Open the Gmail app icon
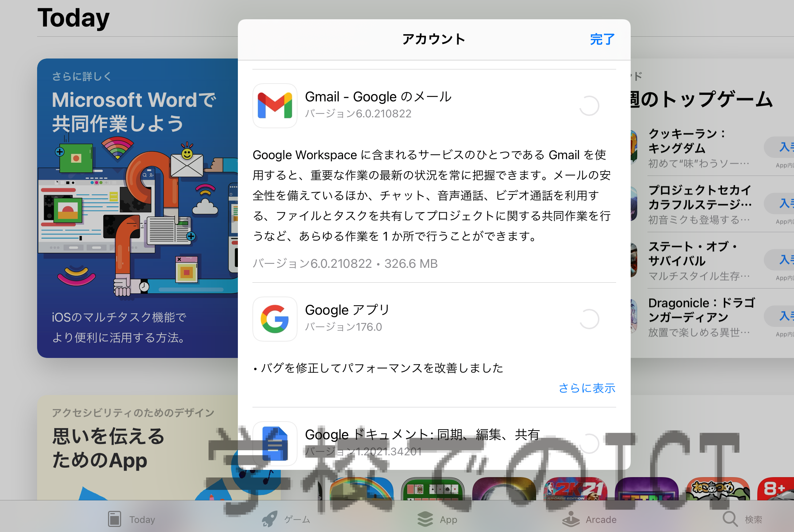 pos(275,106)
